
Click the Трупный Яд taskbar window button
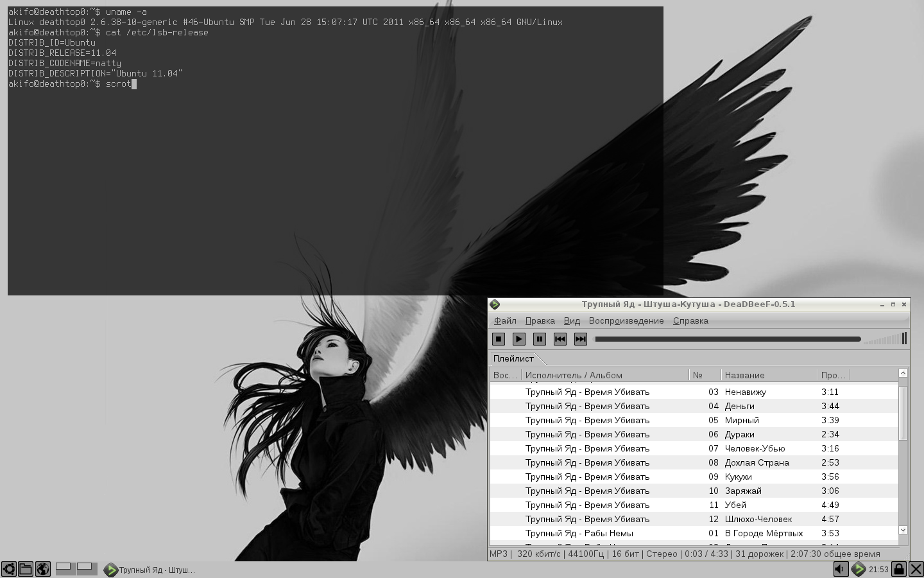(x=150, y=570)
